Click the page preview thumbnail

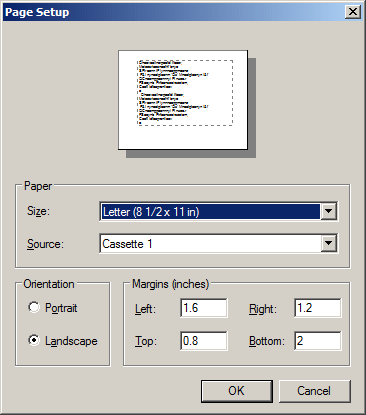[183, 100]
